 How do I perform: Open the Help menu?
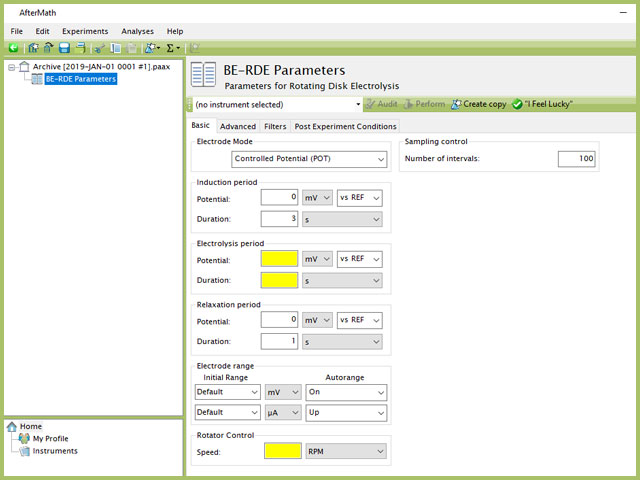(175, 31)
